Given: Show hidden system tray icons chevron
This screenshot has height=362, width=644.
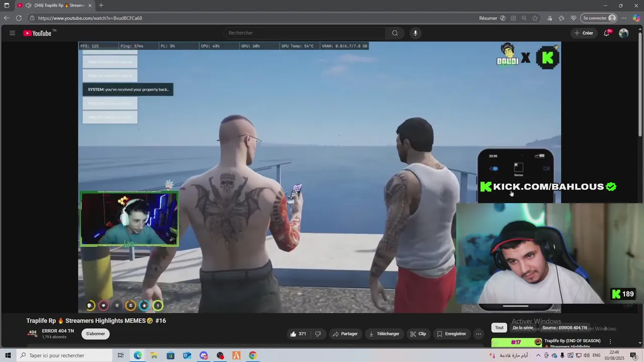Looking at the screenshot, I should pos(538,355).
